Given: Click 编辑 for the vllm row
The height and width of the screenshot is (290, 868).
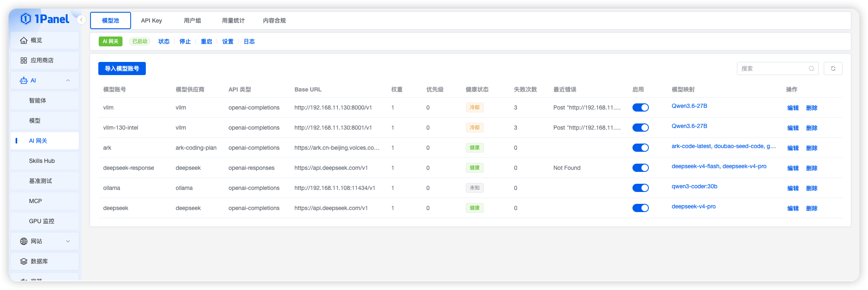Looking at the screenshot, I should pos(793,108).
